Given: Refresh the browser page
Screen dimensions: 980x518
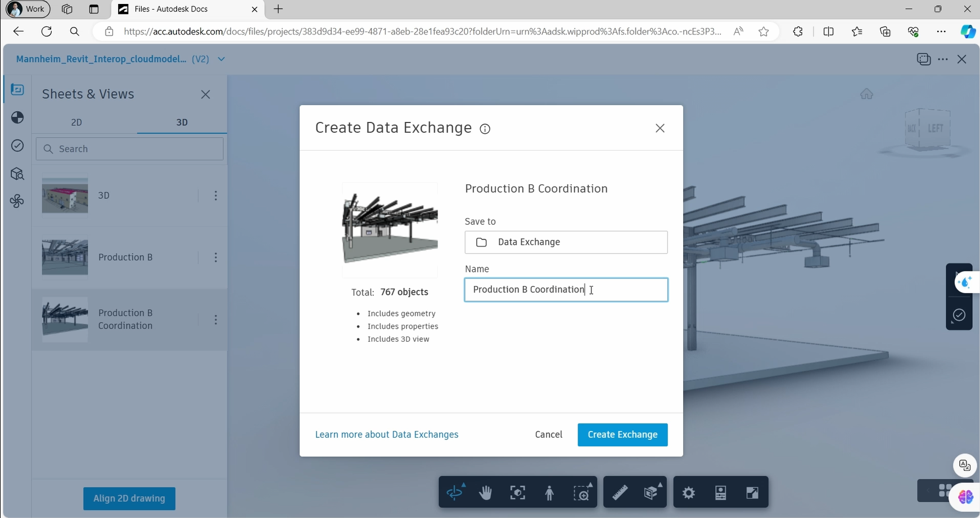Looking at the screenshot, I should pyautogui.click(x=47, y=31).
